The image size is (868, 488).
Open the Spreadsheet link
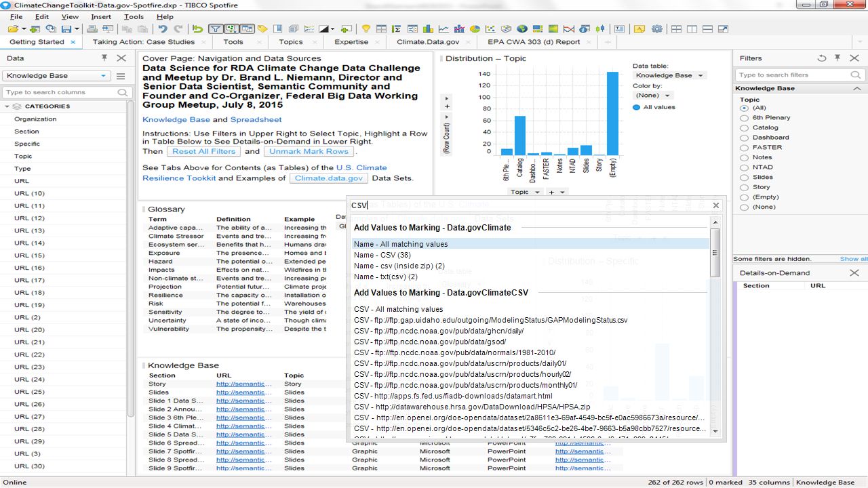(x=256, y=120)
